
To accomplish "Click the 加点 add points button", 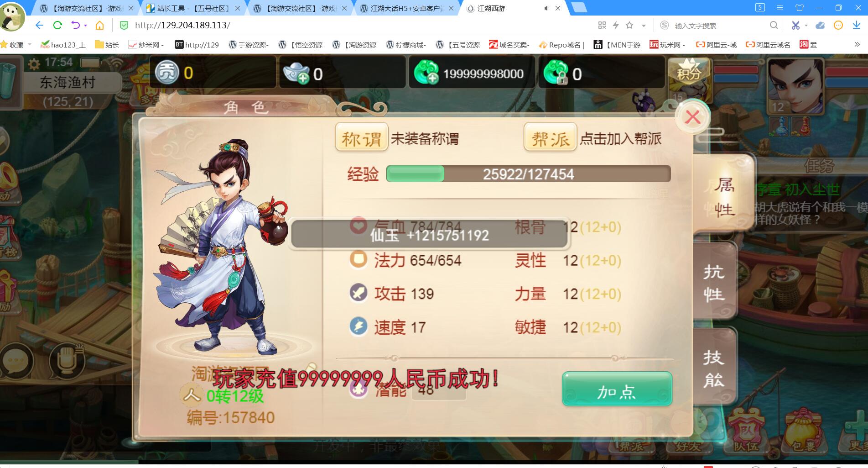I will tap(617, 389).
